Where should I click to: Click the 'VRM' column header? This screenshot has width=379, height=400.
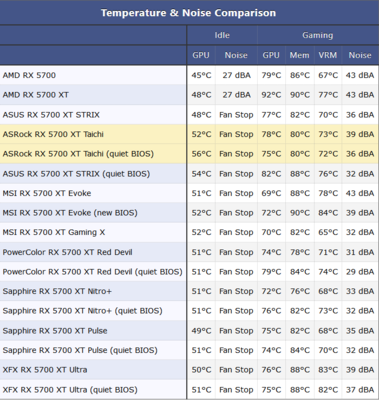click(x=328, y=55)
